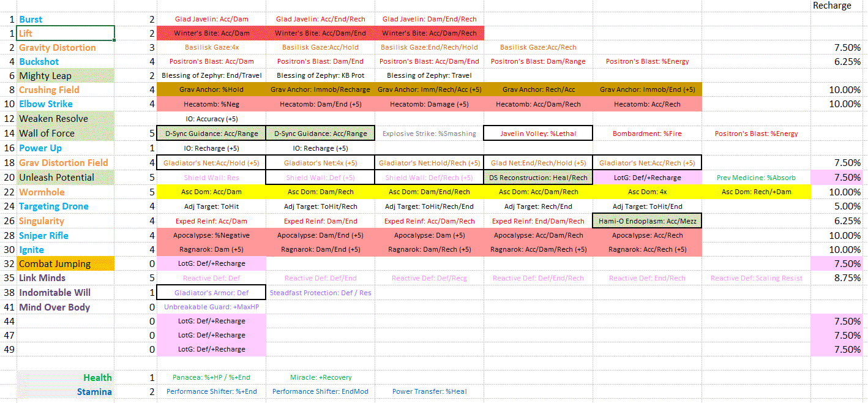This screenshot has height=403, width=868.
Task: Select the Javelin Volley: %Lethal cell
Action: click(x=537, y=134)
